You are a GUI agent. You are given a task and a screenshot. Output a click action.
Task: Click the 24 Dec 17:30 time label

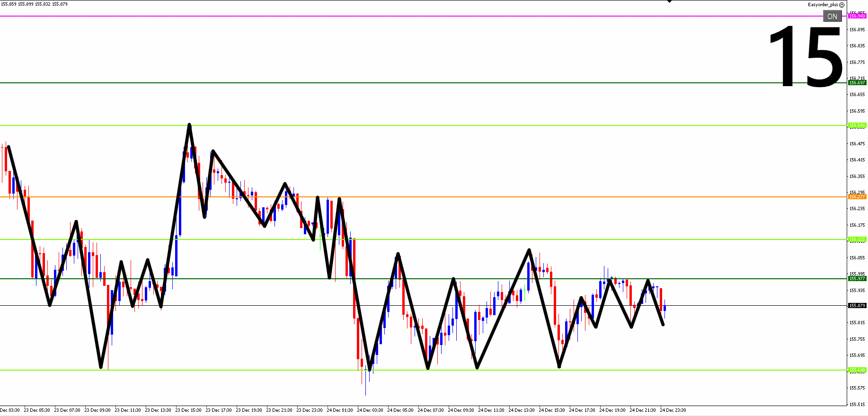click(582, 410)
